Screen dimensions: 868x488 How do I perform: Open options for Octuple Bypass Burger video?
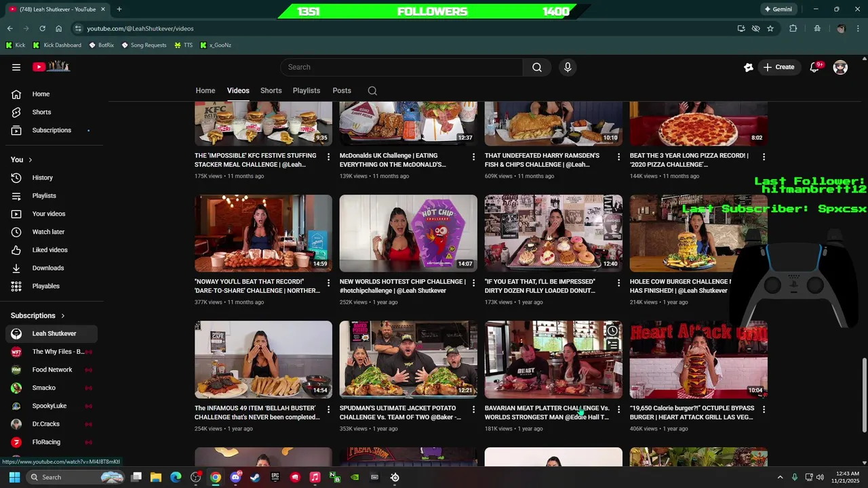[764, 409]
